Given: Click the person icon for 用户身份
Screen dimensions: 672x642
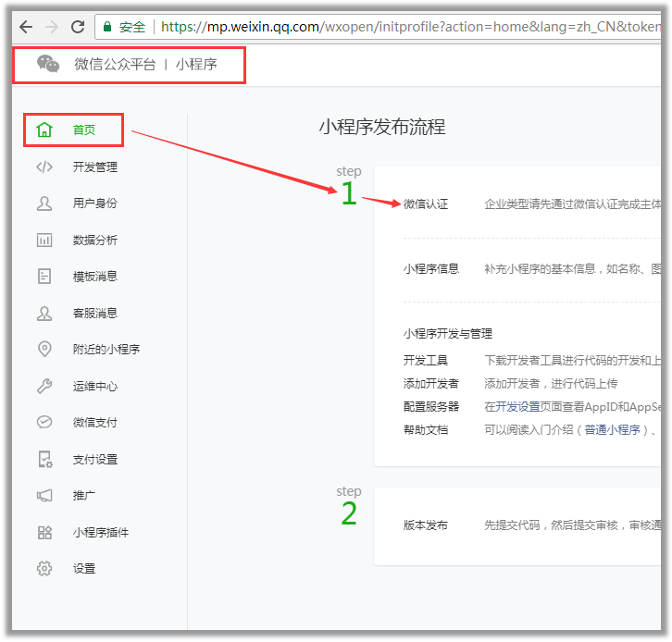Looking at the screenshot, I should pos(44,204).
